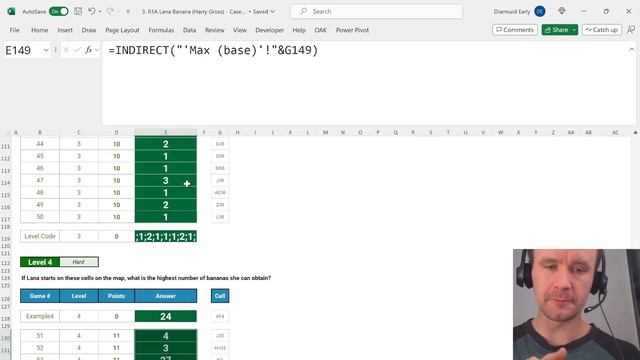The image size is (640, 360).
Task: Open the Comments pane button
Action: [515, 30]
